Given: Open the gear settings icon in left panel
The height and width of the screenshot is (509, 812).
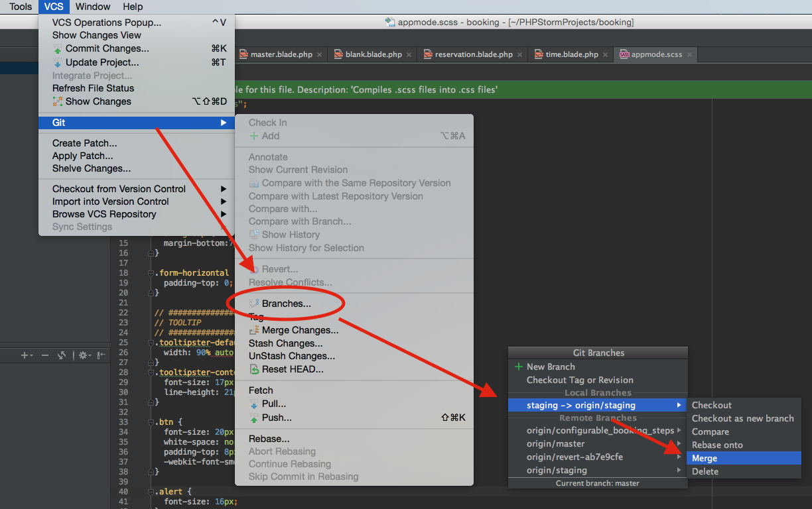Looking at the screenshot, I should tap(83, 355).
